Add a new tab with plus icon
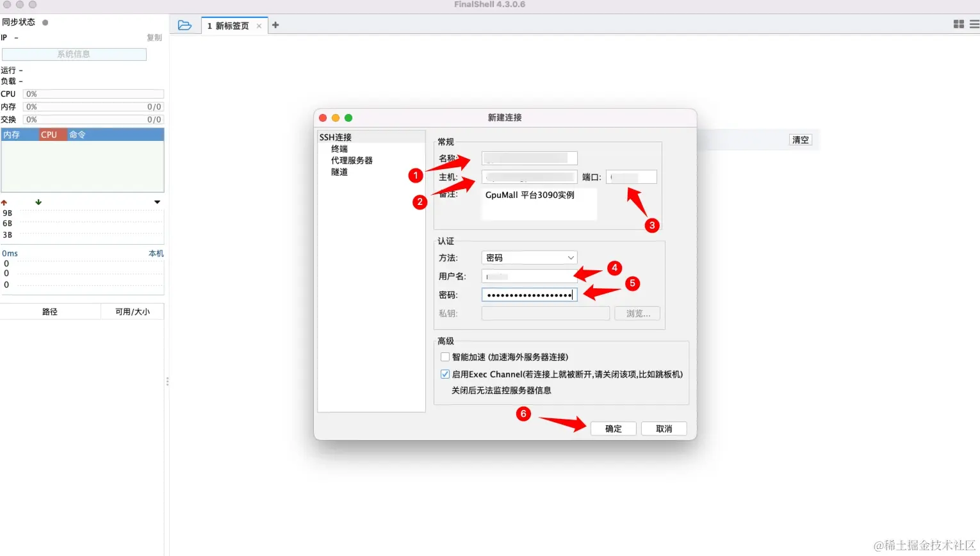This screenshot has height=556, width=980. click(275, 25)
